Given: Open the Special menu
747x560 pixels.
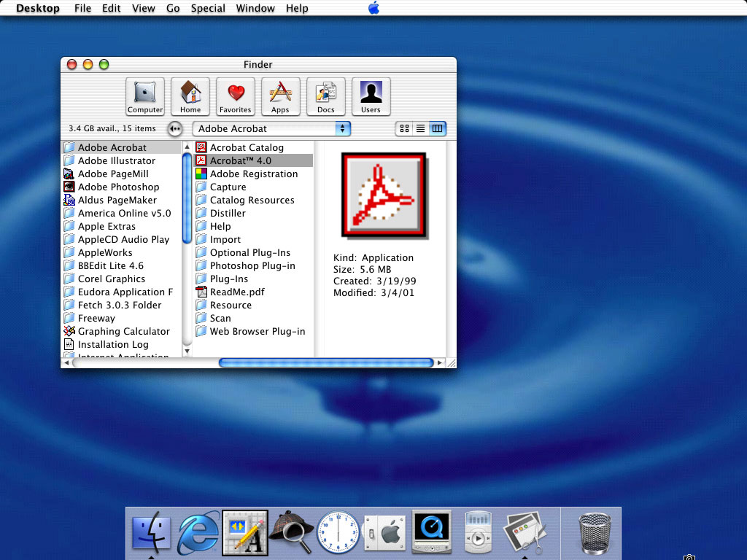Looking at the screenshot, I should (x=208, y=8).
